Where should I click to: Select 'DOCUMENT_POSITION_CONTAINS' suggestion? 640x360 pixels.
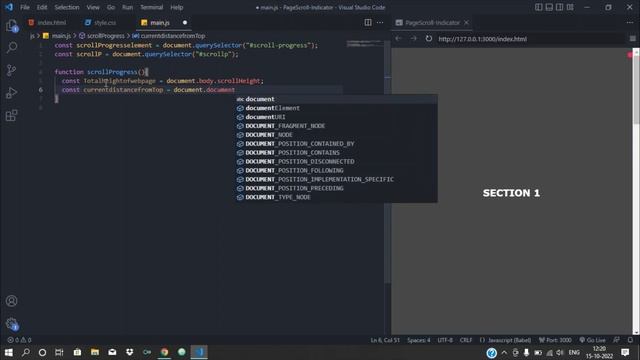pyautogui.click(x=336, y=153)
